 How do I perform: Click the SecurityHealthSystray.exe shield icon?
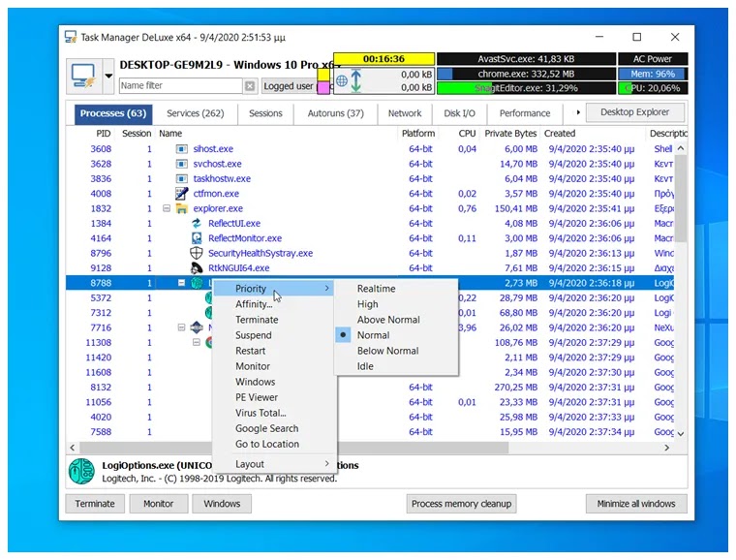197,254
